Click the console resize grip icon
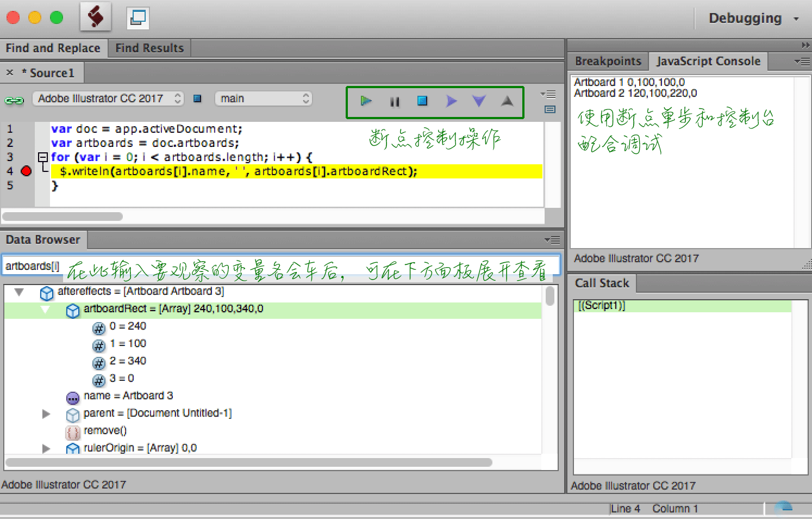The image size is (812, 519). [807, 264]
